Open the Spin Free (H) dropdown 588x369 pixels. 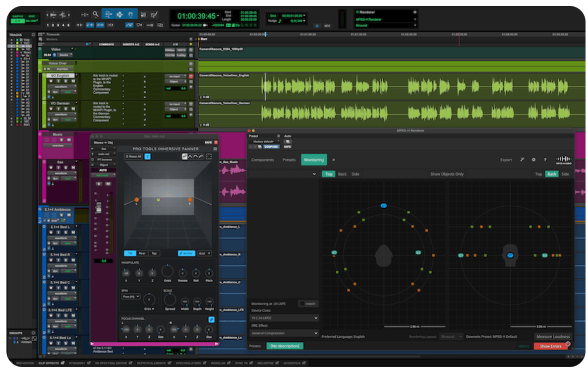click(x=131, y=297)
